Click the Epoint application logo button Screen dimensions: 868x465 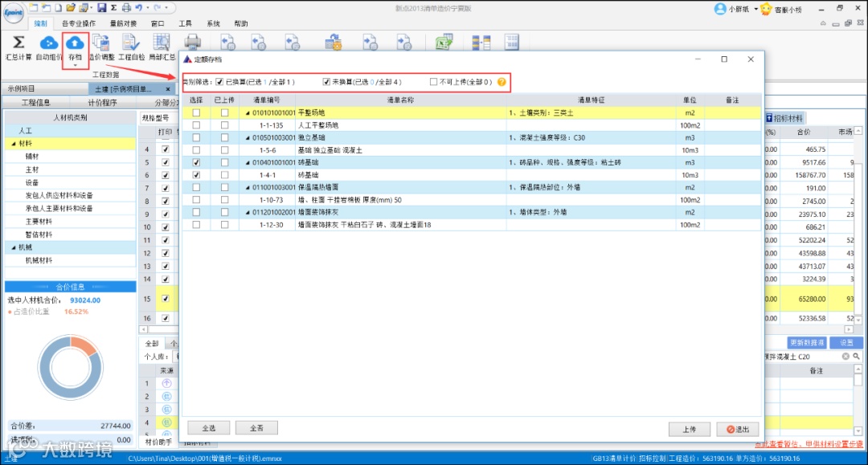point(14,11)
